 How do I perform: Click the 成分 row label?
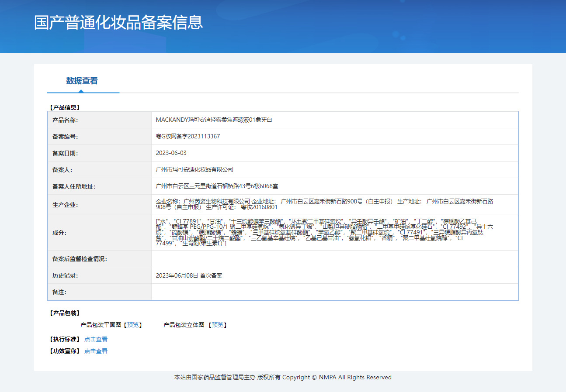coord(59,233)
